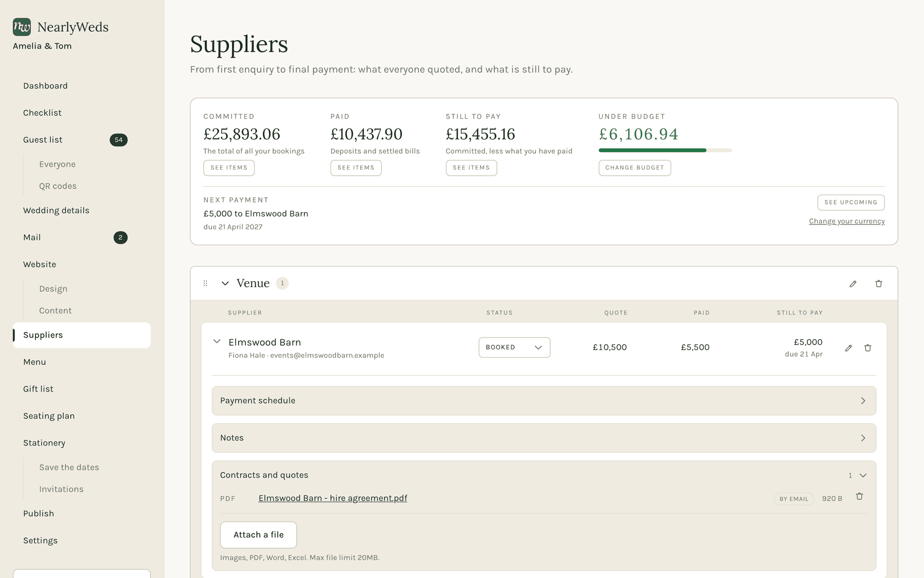Go to Gift list
The width and height of the screenshot is (924, 578).
click(38, 389)
